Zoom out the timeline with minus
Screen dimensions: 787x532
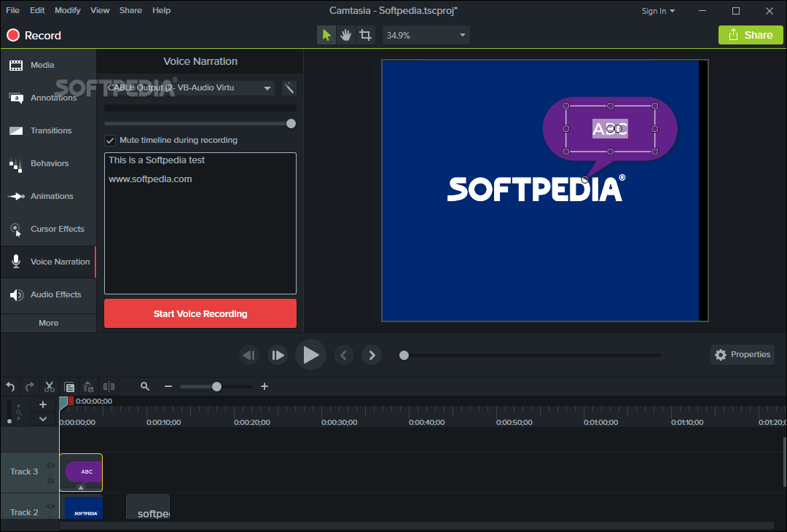[x=168, y=386]
